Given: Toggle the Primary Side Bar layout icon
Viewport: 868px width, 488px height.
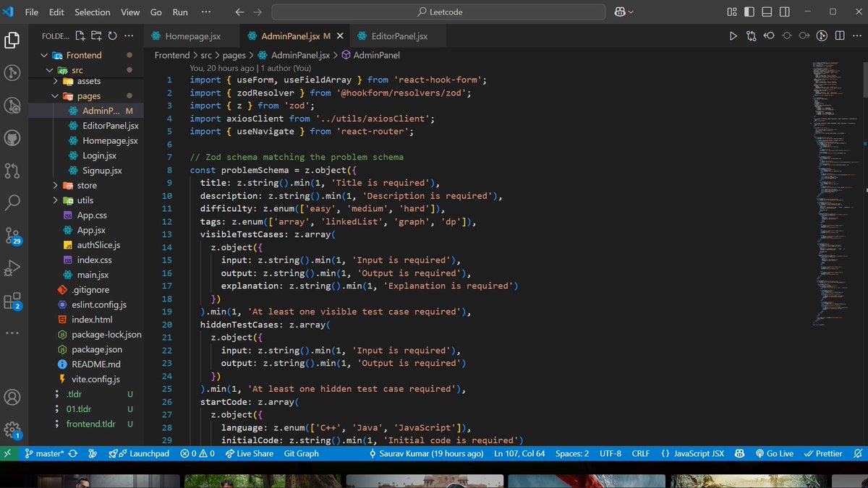Looking at the screenshot, I should click(x=749, y=12).
